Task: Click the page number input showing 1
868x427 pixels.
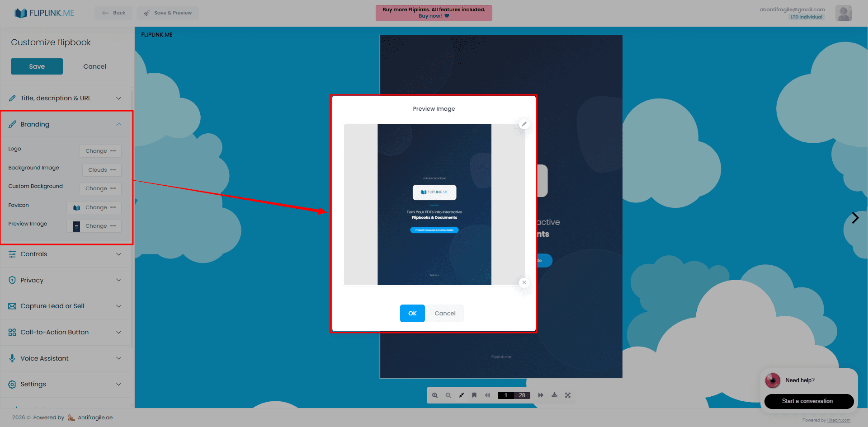Action: 505,395
